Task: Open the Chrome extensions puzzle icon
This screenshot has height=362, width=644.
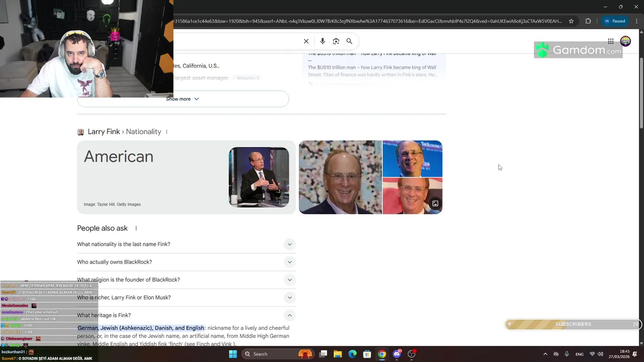Action: tap(588, 21)
